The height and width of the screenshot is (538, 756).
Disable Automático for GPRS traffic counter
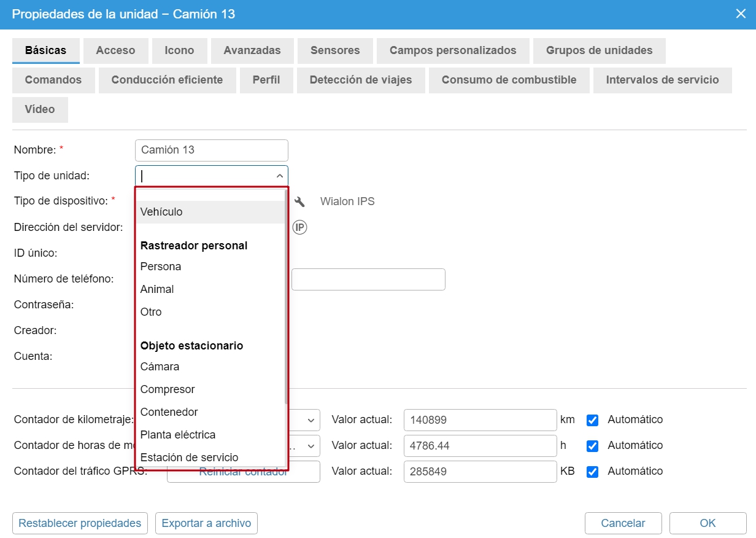click(x=592, y=472)
